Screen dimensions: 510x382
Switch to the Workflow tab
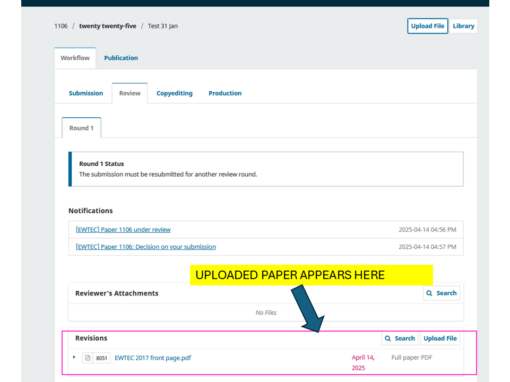[x=75, y=58]
